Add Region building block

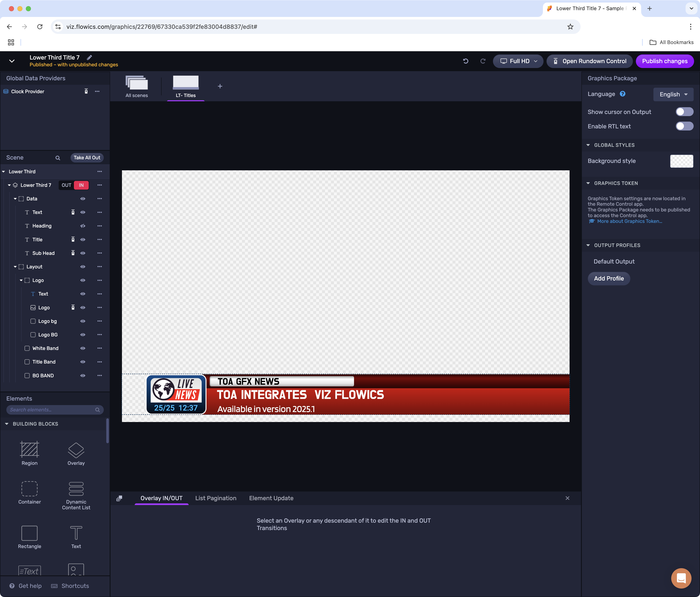(x=30, y=453)
